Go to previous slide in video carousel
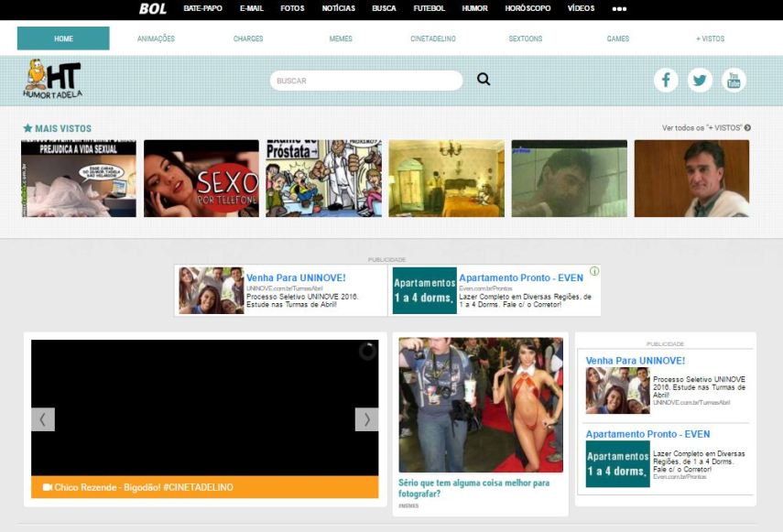Screen dimensions: 783x532 click(x=43, y=419)
